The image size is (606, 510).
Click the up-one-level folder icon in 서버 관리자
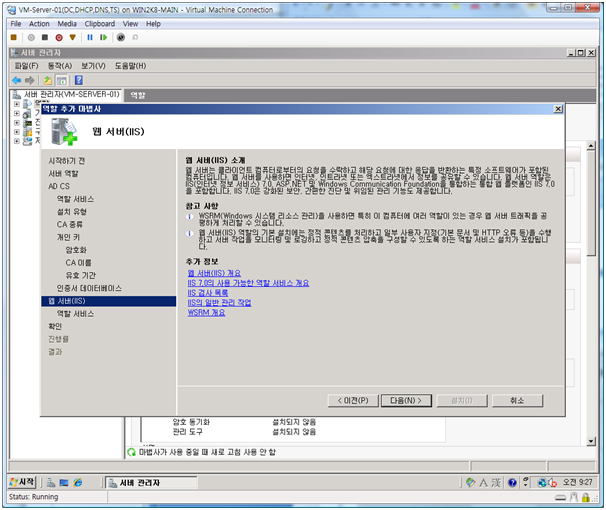48,80
